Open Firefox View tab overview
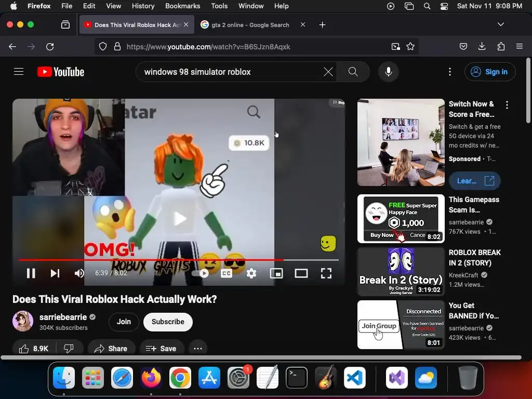 tap(65, 25)
